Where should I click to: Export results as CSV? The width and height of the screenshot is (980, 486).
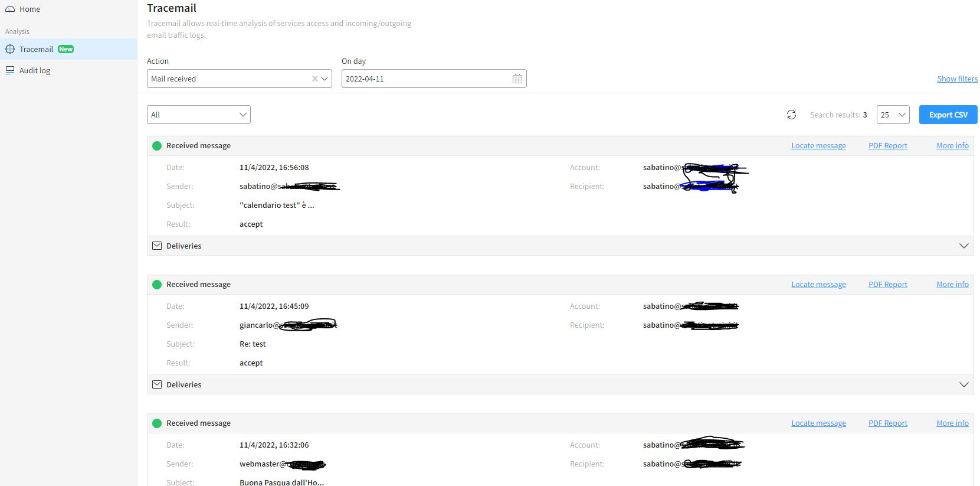pos(948,115)
